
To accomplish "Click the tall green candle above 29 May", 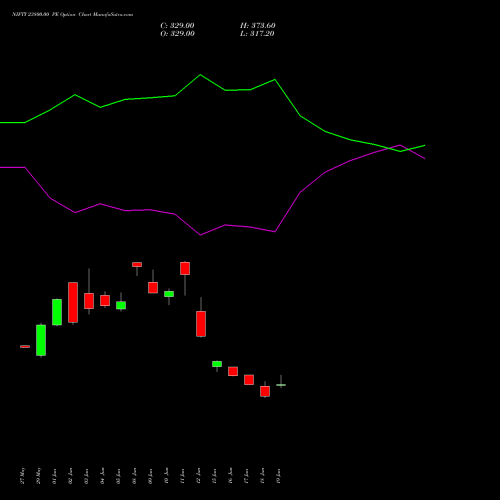I will tap(41, 340).
